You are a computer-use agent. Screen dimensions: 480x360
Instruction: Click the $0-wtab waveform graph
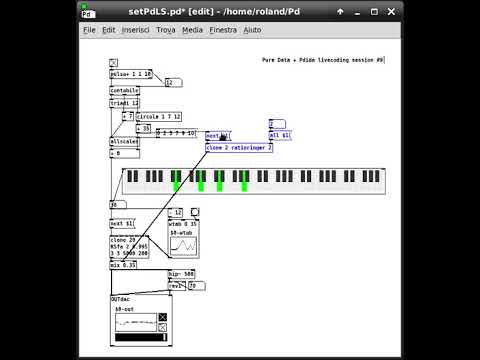(x=183, y=247)
